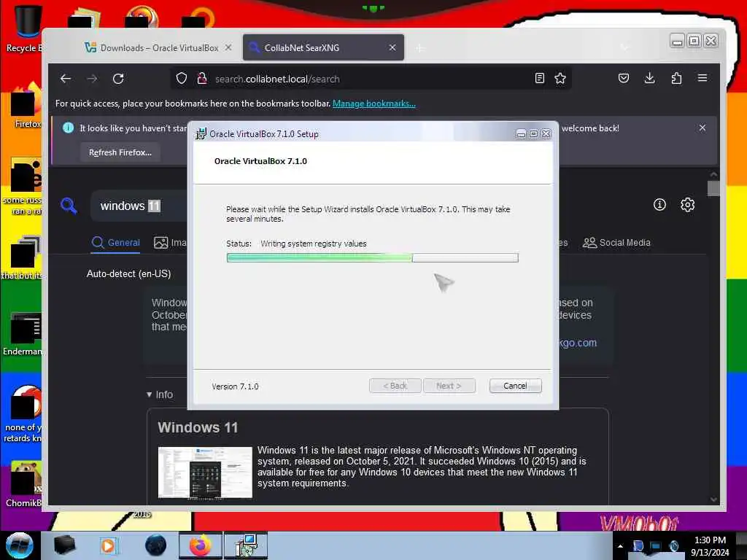Click the installer progress bar

373,257
